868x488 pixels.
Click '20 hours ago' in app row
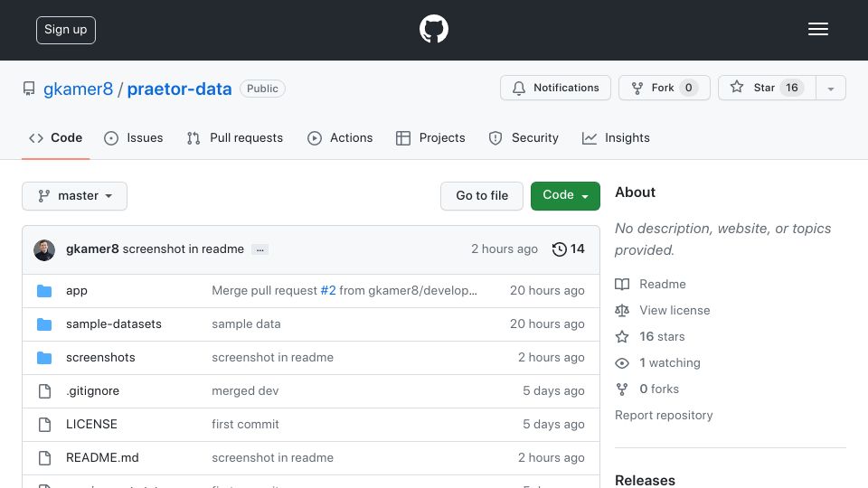click(547, 290)
